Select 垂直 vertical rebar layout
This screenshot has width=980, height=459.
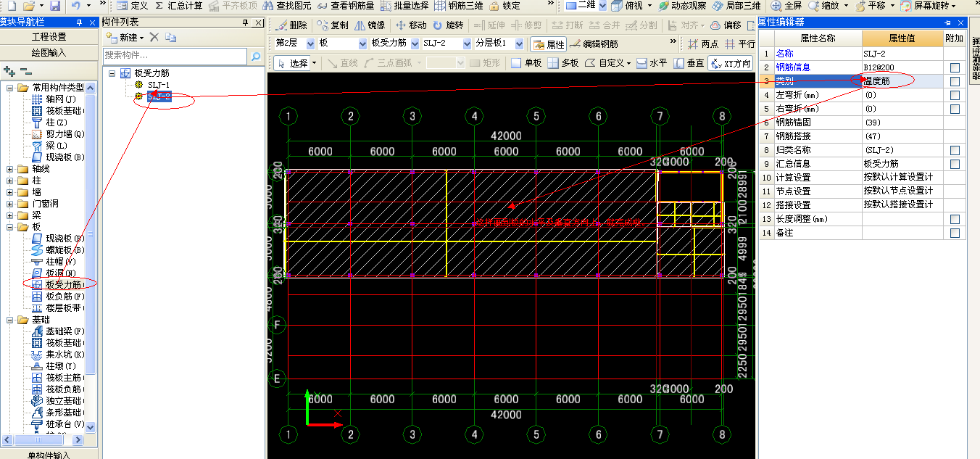point(689,63)
